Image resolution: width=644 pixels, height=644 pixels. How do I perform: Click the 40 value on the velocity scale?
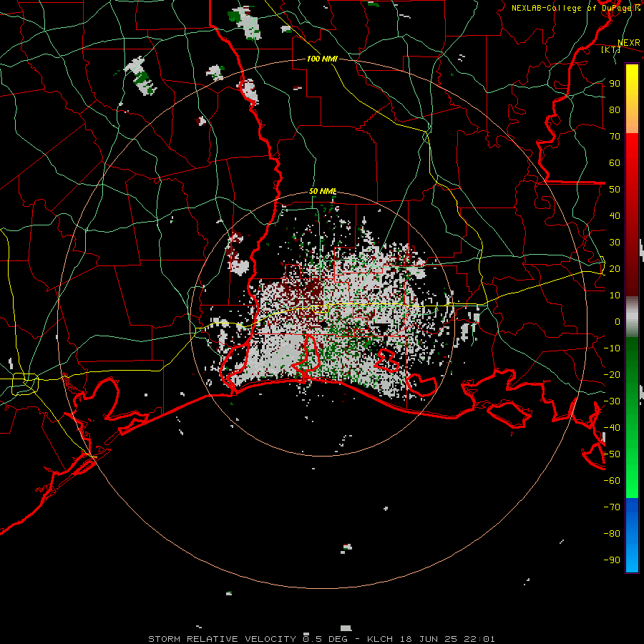pos(615,216)
